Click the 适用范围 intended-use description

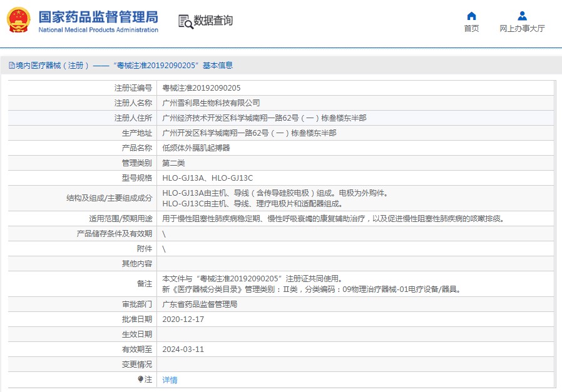coord(334,219)
